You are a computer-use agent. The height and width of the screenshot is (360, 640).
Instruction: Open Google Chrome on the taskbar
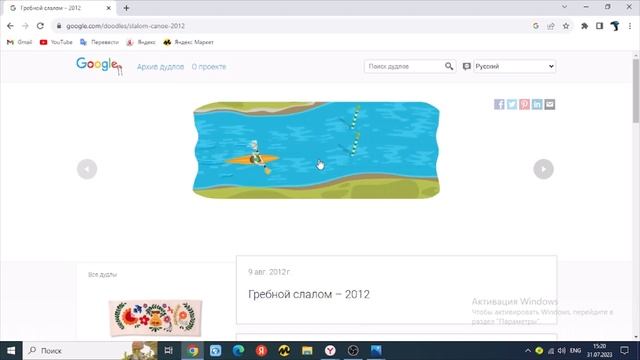[x=193, y=351]
